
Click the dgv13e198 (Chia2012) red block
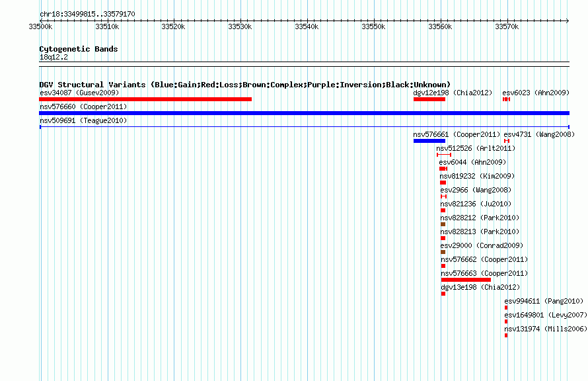tap(443, 294)
